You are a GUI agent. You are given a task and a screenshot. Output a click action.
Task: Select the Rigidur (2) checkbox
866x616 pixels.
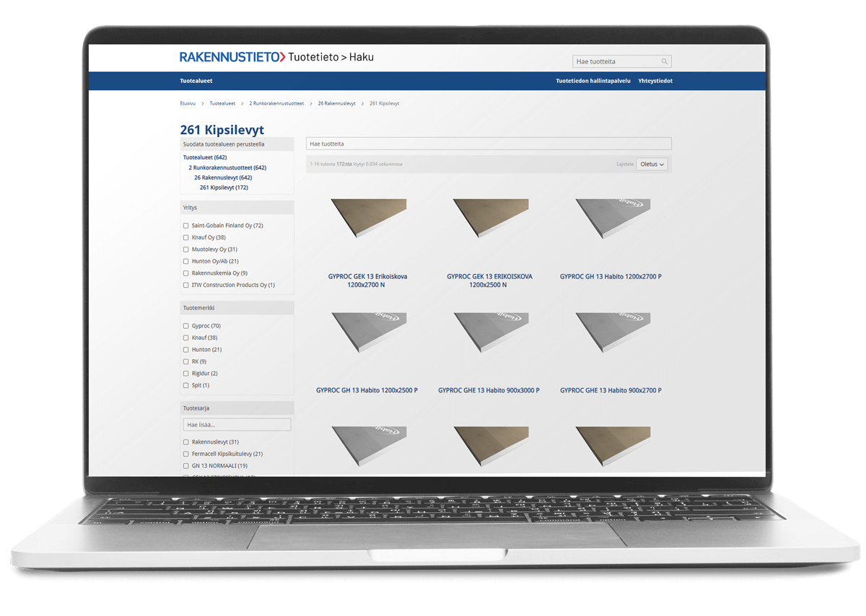point(185,374)
